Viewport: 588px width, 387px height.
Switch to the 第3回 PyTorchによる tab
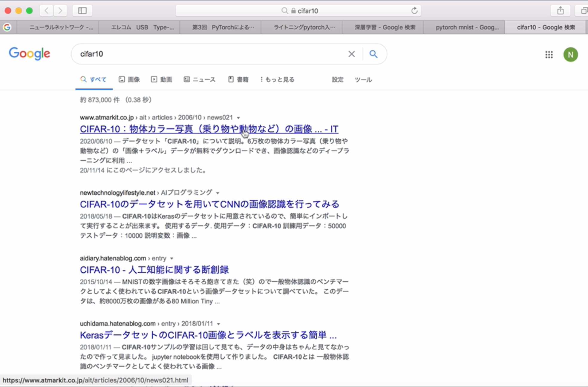click(x=220, y=27)
